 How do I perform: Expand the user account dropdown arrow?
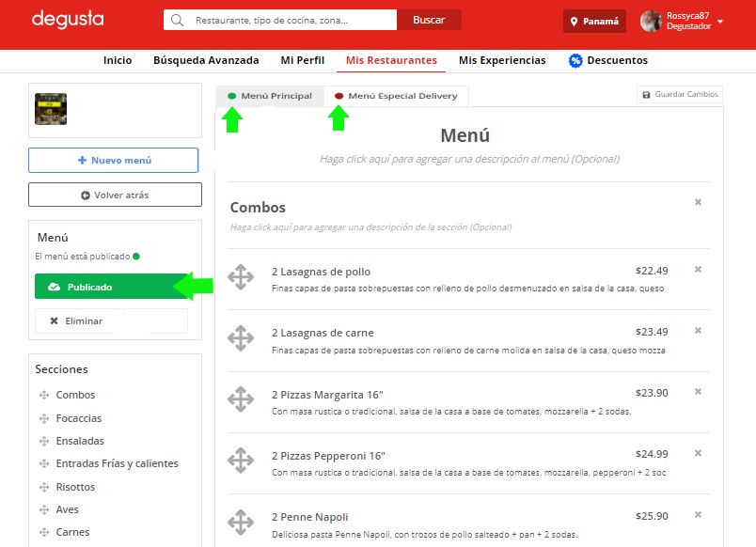click(x=720, y=22)
